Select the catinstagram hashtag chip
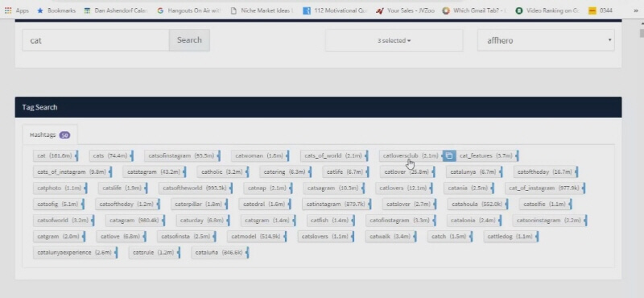The height and width of the screenshot is (298, 644). 336,204
